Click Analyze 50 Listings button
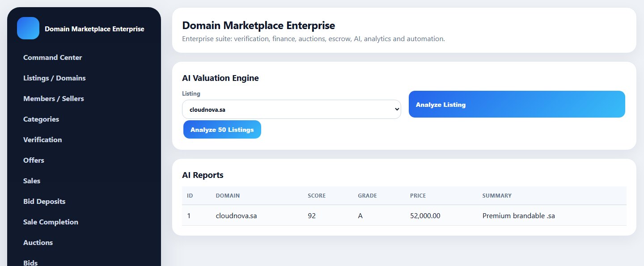This screenshot has height=266, width=644. point(222,130)
